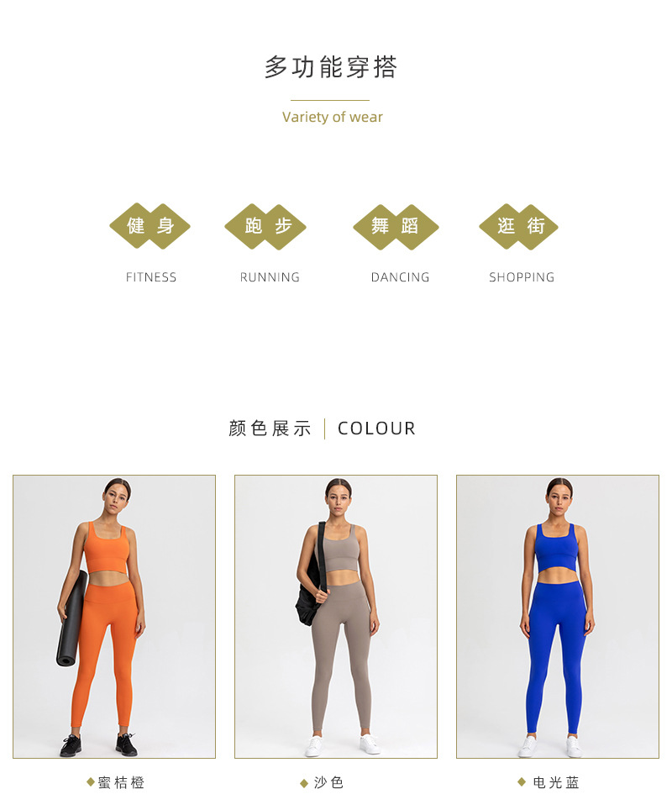Open the orange outfit model photo
672x810 pixels.
[114, 617]
